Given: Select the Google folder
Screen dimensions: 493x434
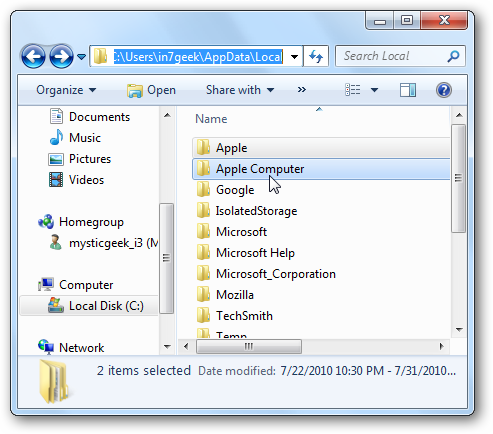Looking at the screenshot, I should click(235, 190).
